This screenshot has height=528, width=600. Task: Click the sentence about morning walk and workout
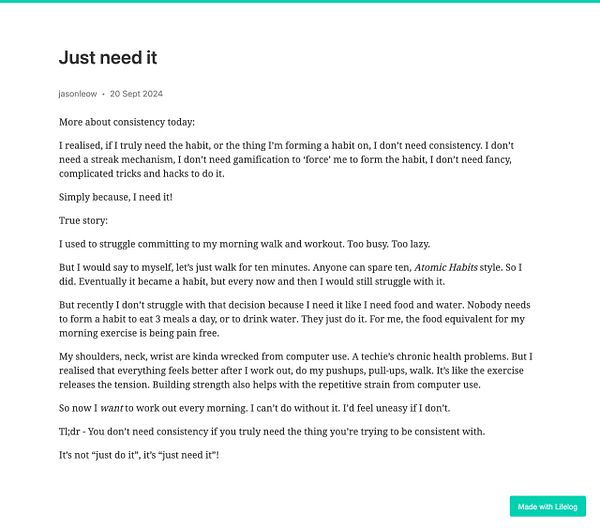coord(245,244)
